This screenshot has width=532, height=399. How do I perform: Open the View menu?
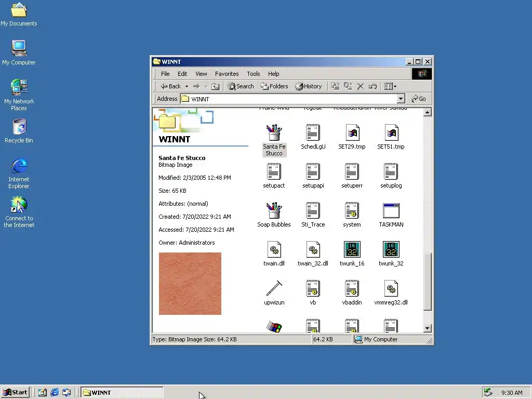coord(201,74)
